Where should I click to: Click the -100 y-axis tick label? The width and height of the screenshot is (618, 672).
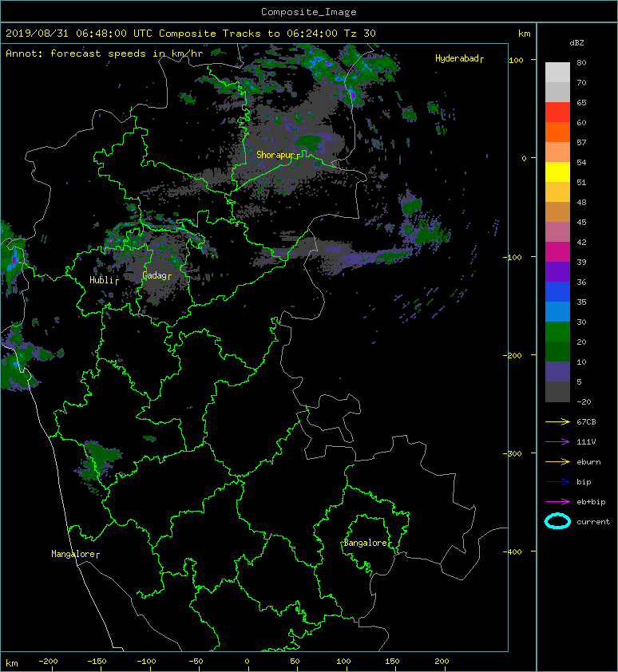point(513,257)
